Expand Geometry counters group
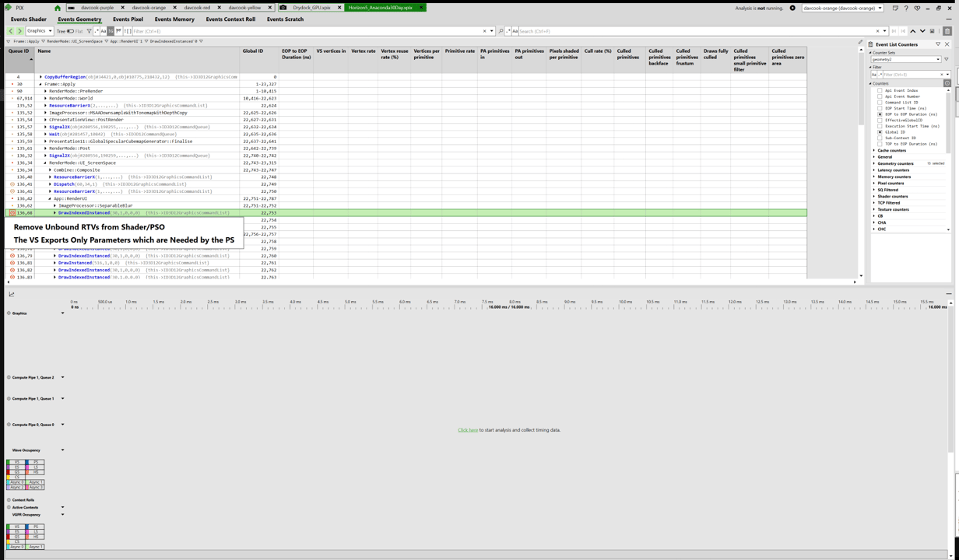959x560 pixels. tap(874, 163)
